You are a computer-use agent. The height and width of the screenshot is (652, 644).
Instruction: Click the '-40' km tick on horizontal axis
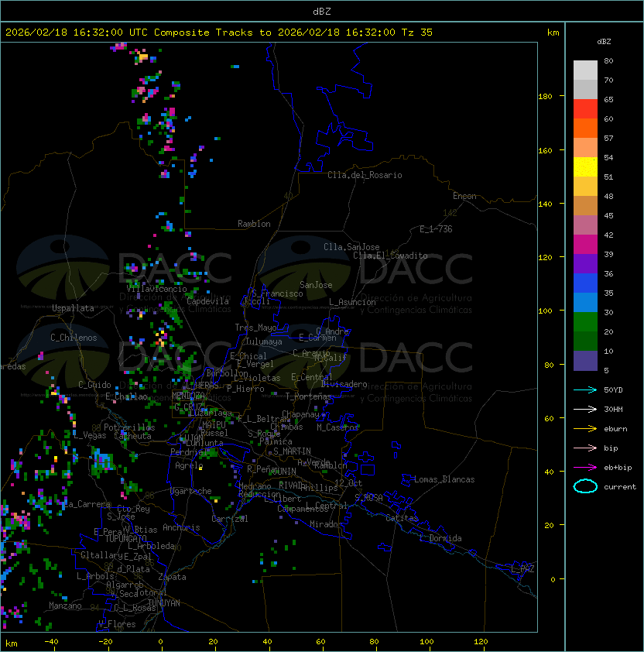coord(51,642)
